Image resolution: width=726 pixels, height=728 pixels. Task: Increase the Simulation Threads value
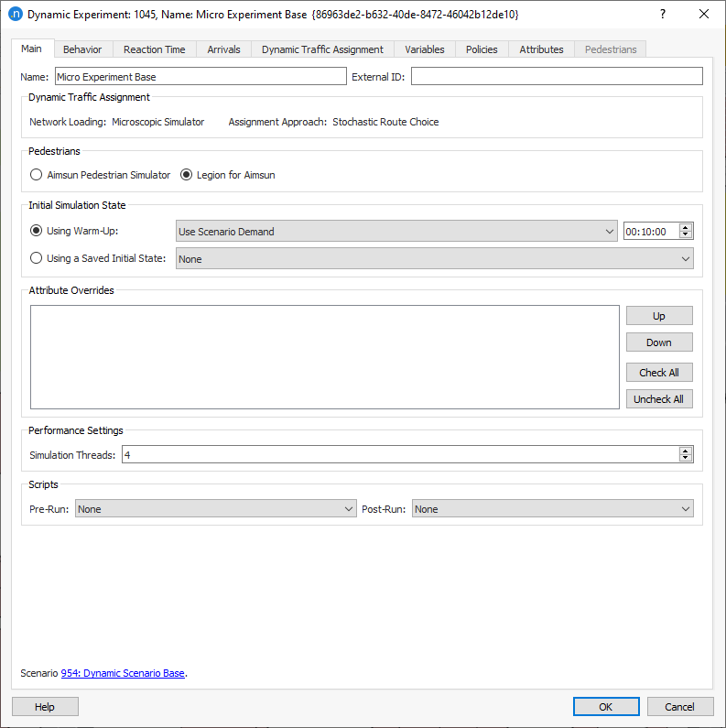pyautogui.click(x=686, y=451)
